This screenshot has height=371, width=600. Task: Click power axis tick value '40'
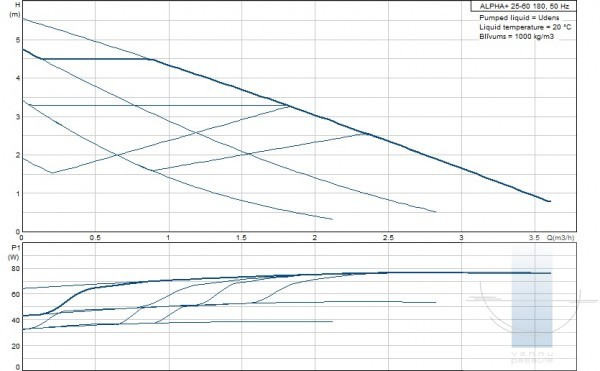(x=16, y=321)
